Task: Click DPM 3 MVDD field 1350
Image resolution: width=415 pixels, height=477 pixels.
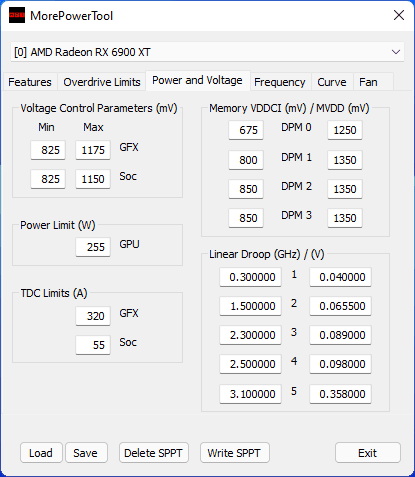Action: point(345,218)
